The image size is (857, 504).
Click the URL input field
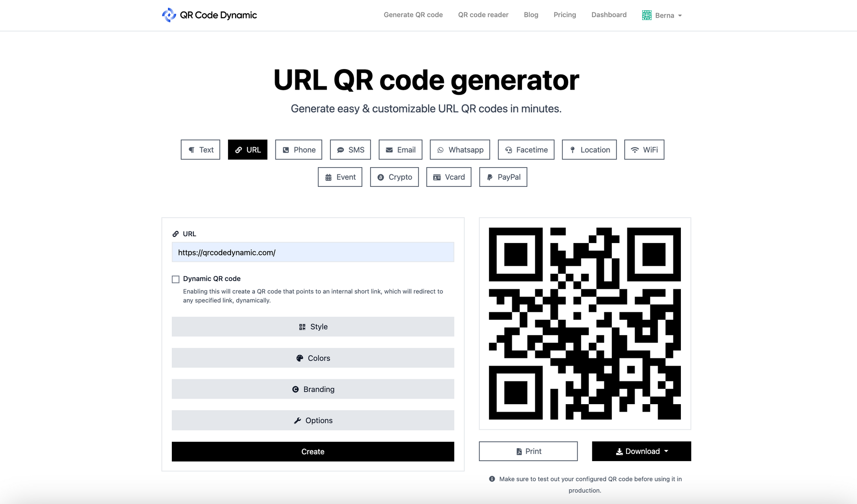coord(312,252)
